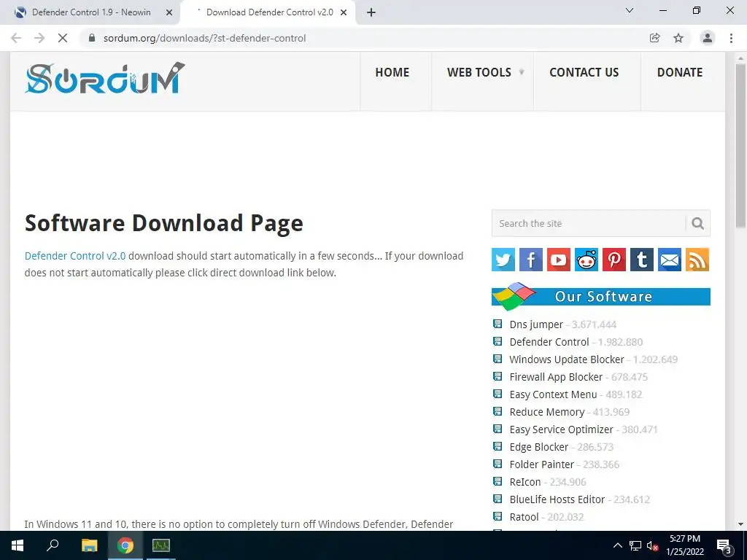Click the page vertical scrollbar thumb
Viewport: 747px width, 560px height.
pyautogui.click(x=740, y=147)
